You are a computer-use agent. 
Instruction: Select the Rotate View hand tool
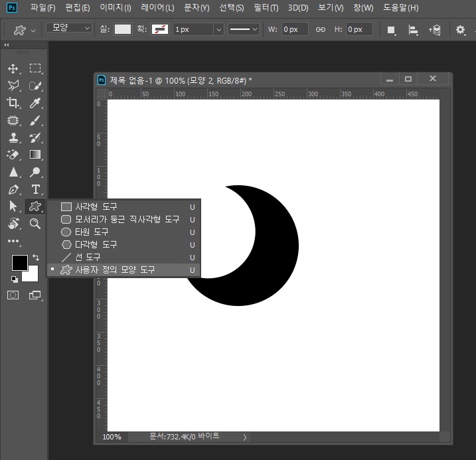(x=13, y=224)
